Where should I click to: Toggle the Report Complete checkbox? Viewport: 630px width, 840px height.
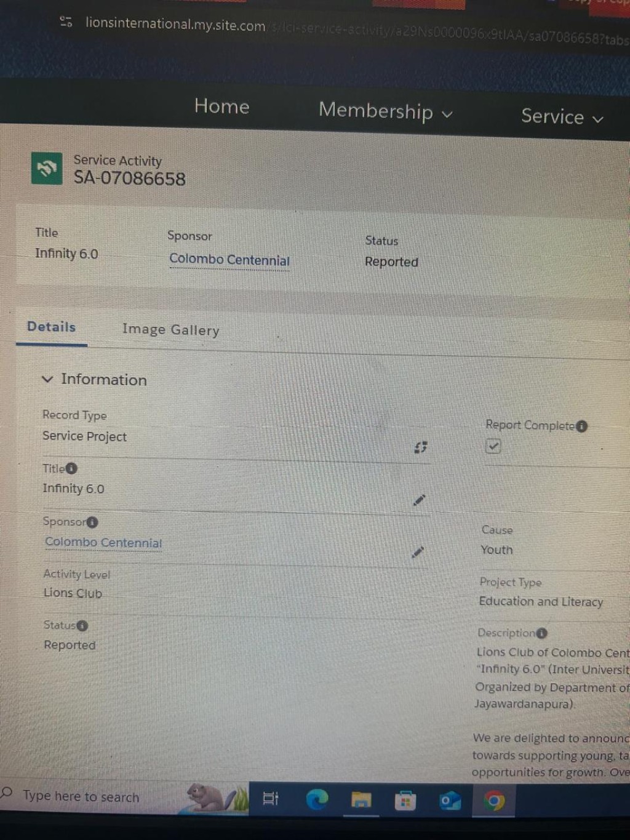coord(493,446)
